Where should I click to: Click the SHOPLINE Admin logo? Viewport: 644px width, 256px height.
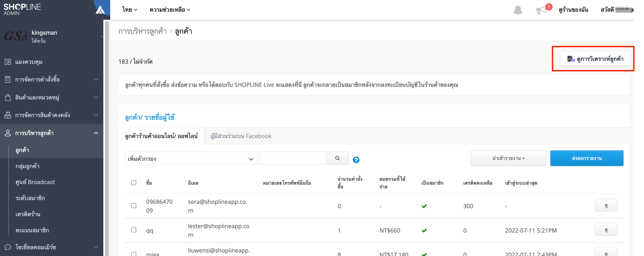point(22,9)
